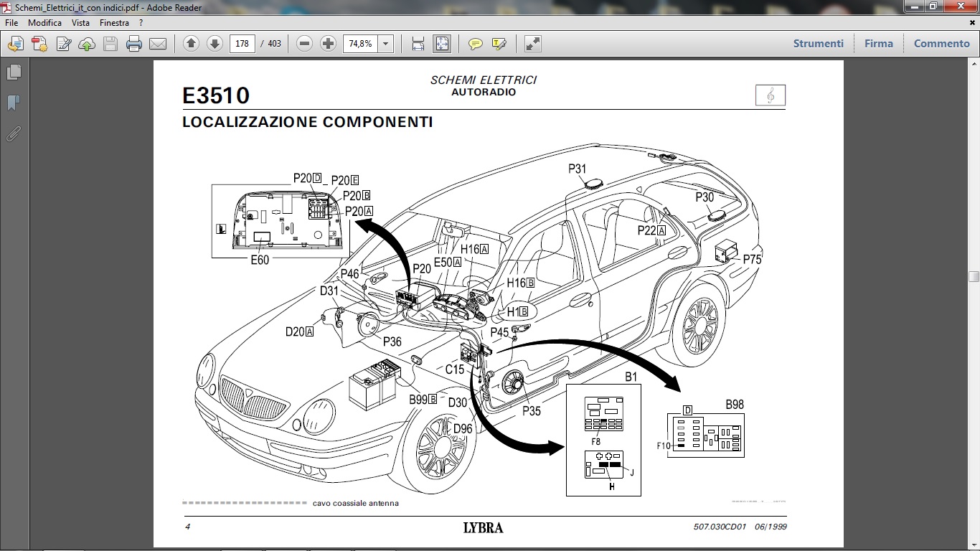The image size is (980, 551).
Task: Click the 'P75' component label
Action: (x=752, y=260)
